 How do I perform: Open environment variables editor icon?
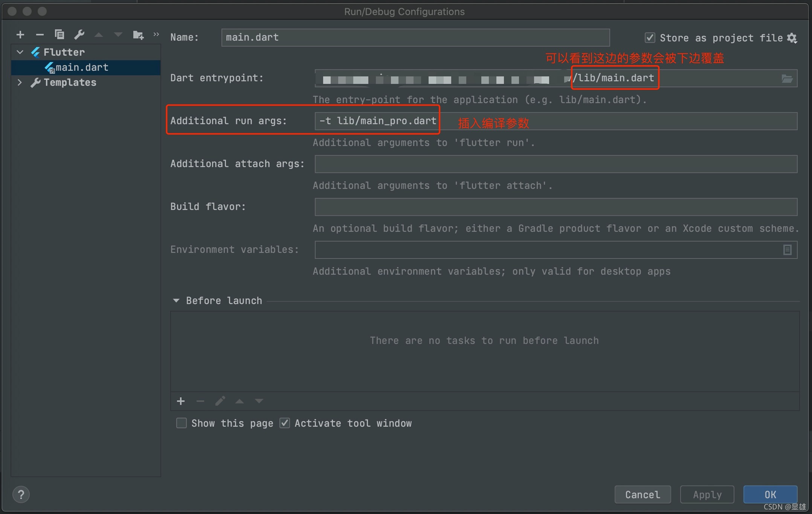click(x=787, y=250)
